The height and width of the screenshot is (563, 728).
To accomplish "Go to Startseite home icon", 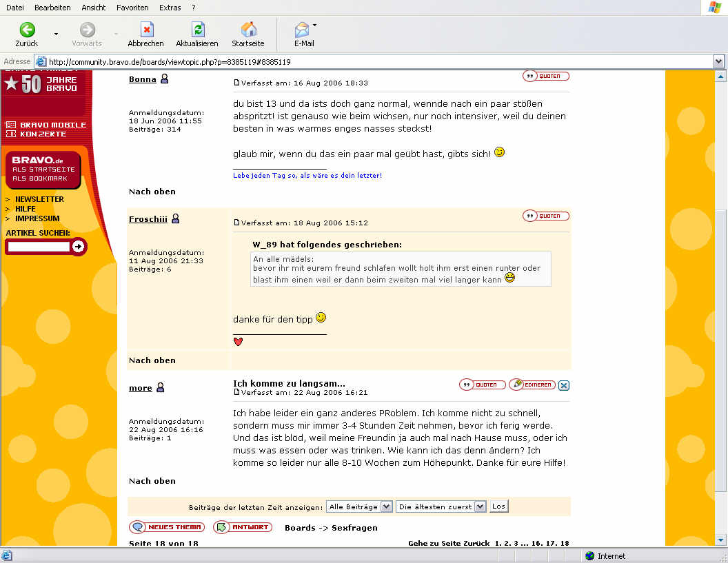I will (248, 30).
